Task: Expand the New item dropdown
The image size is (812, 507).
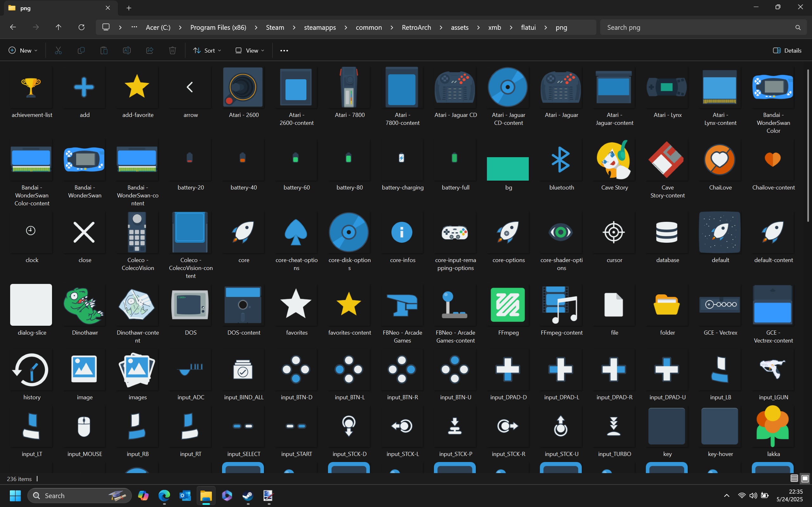Action: (x=23, y=50)
